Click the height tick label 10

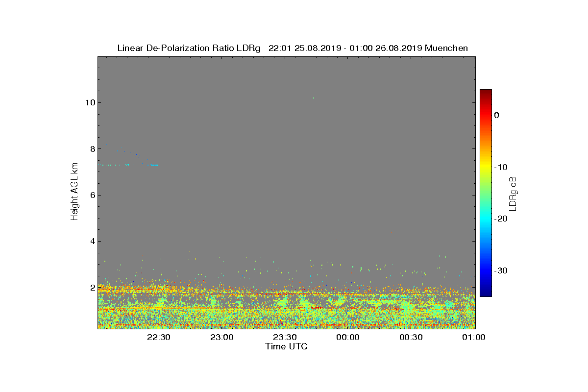89,102
